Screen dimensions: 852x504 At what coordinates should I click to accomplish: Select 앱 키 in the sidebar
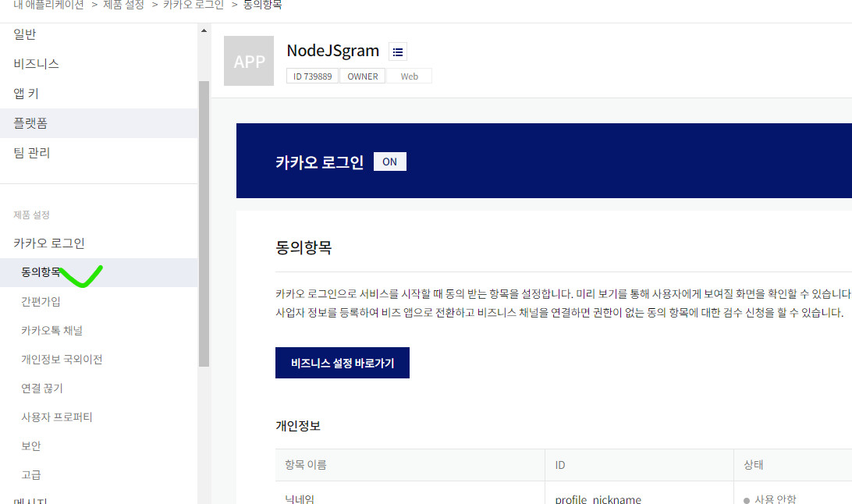point(26,94)
